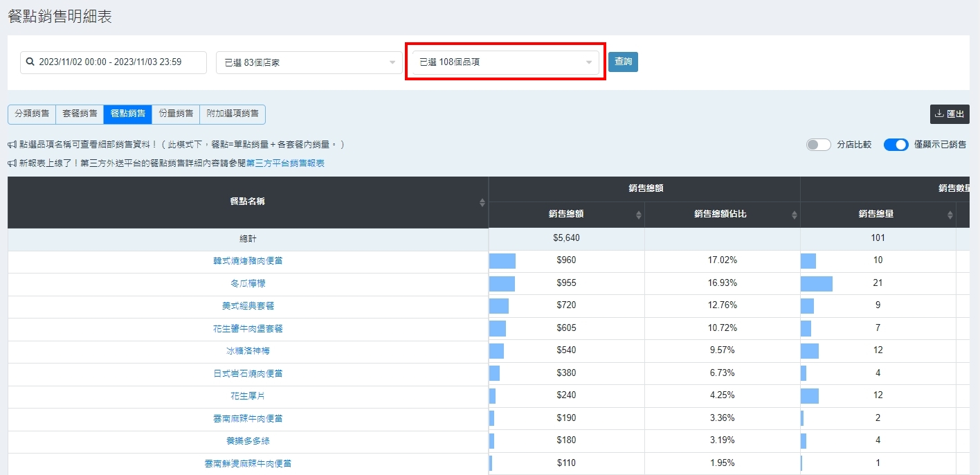This screenshot has width=980, height=475.
Task: Expand the 已選 108個品項 dropdown
Action: [505, 62]
